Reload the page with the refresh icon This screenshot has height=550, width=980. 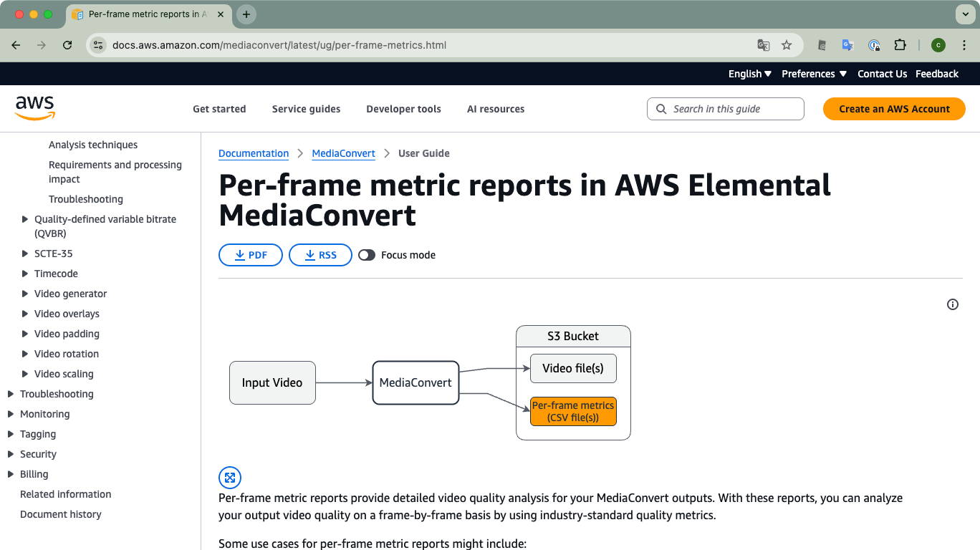point(67,45)
